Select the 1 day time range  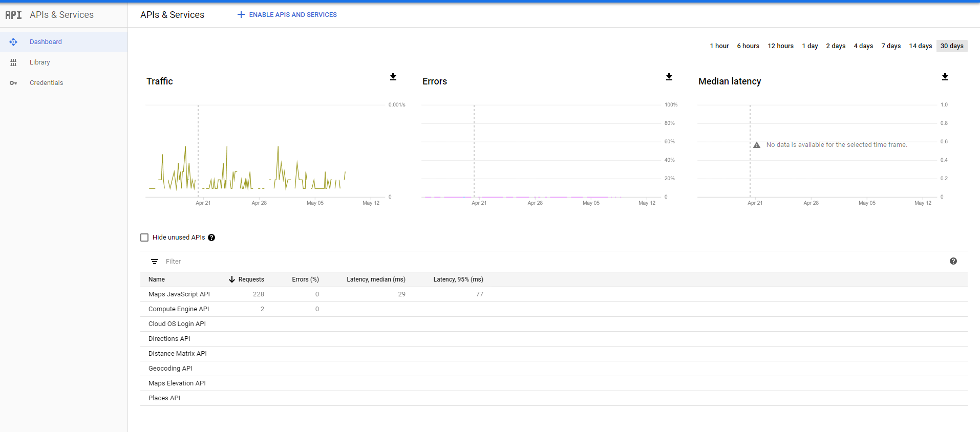tap(809, 46)
